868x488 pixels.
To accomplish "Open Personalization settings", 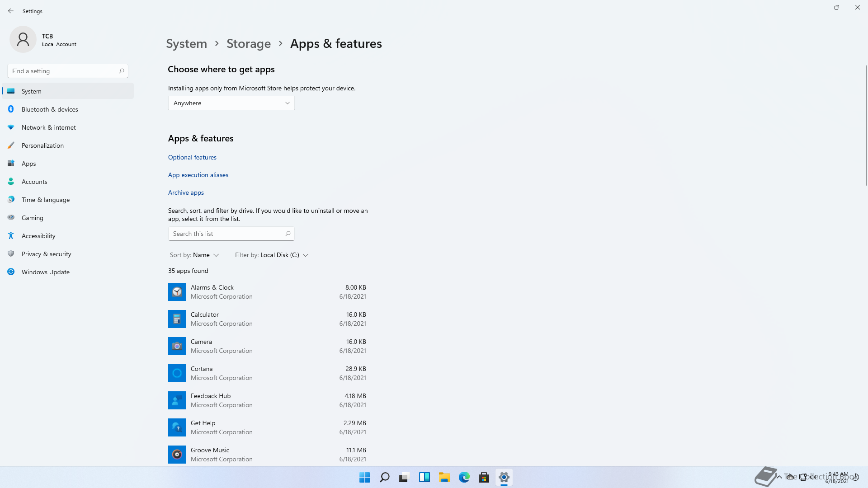I will pos(68,145).
